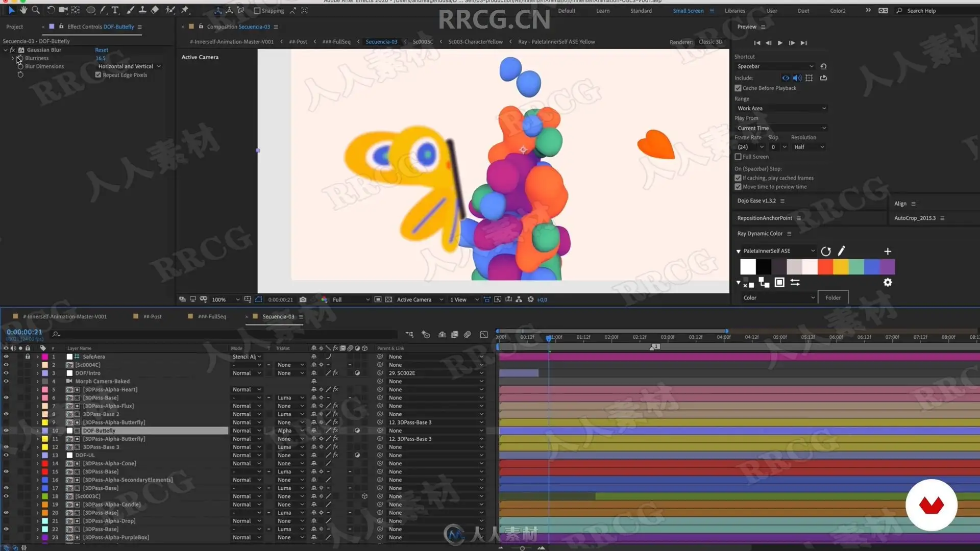Disable Cache Before Playback checkbox

click(738, 88)
